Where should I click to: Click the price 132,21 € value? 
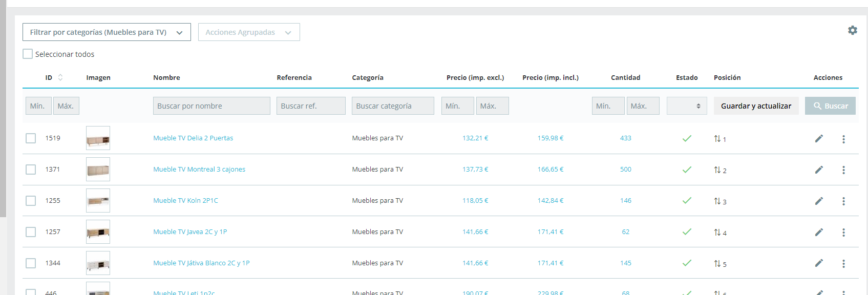(475, 138)
